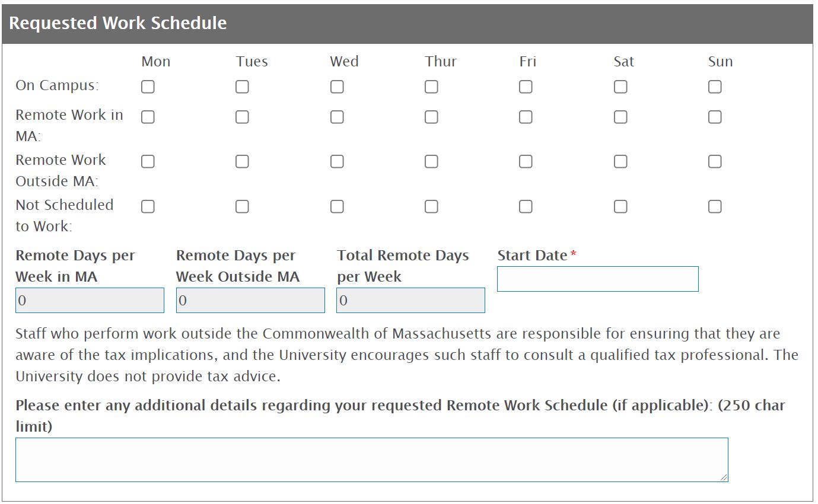The height and width of the screenshot is (504, 818).
Task: Check Remote Work Outside MA for Sunday
Action: tap(715, 162)
